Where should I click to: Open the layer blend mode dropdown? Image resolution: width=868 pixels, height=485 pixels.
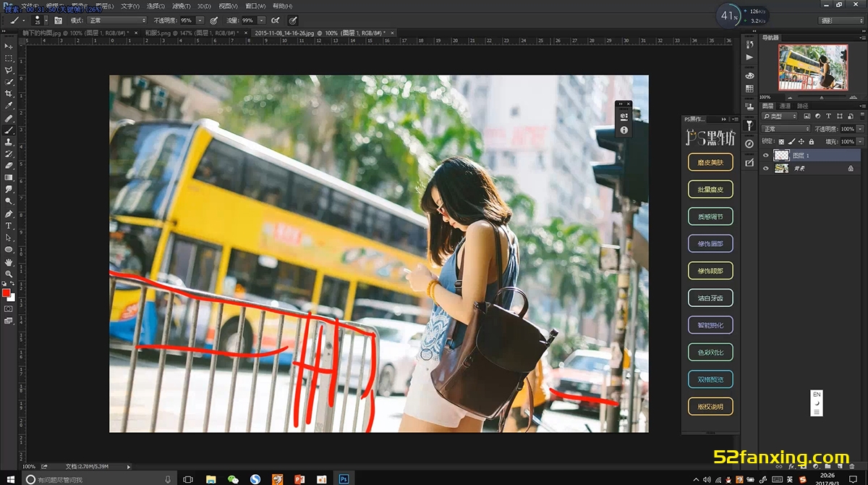tap(786, 129)
